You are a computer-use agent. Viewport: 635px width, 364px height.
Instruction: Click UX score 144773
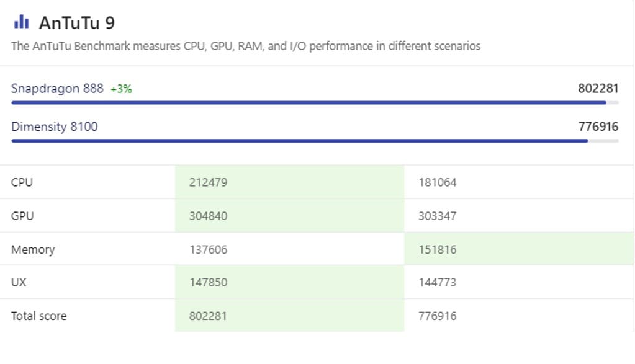click(438, 282)
